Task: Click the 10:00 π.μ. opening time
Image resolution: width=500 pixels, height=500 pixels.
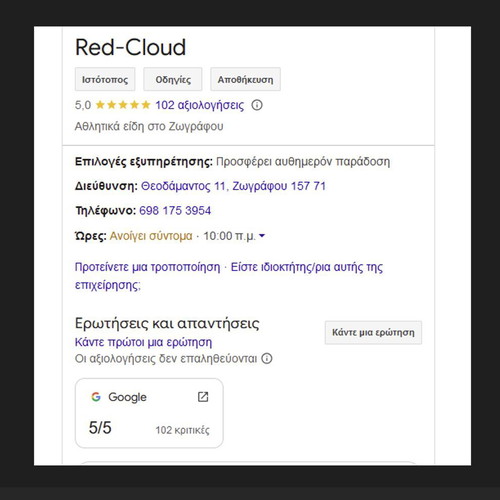Action: (229, 236)
